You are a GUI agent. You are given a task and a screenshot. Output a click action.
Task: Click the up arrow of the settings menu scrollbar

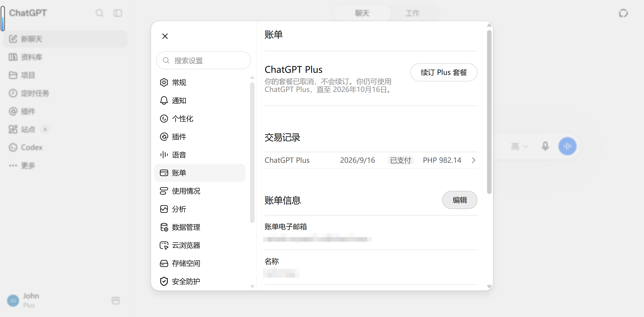(252, 77)
